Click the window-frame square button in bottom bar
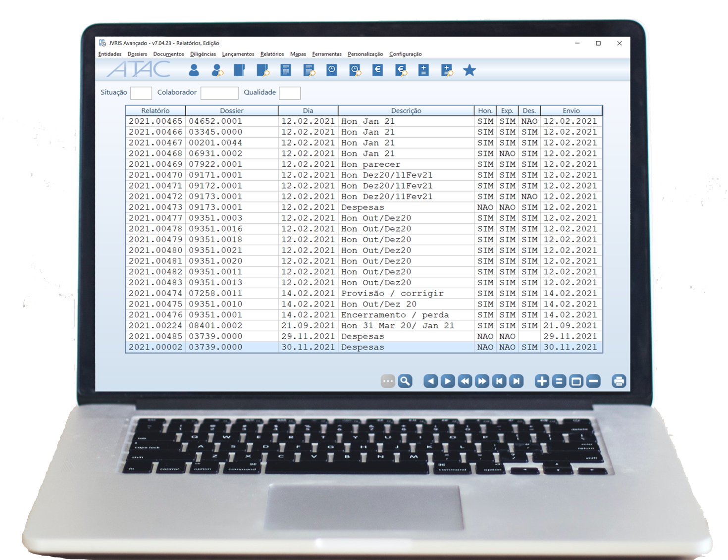Viewport: 728px width, 560px height. (576, 381)
